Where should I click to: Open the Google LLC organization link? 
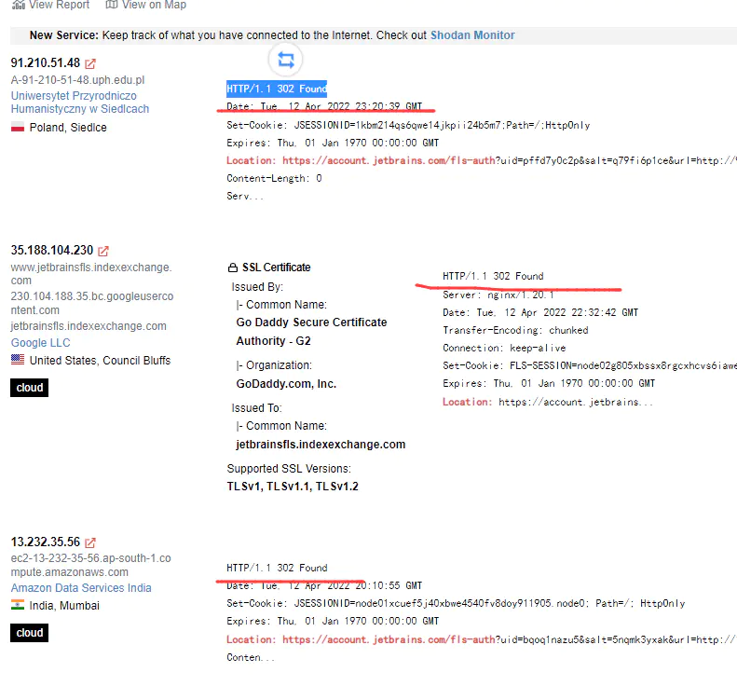(x=40, y=343)
